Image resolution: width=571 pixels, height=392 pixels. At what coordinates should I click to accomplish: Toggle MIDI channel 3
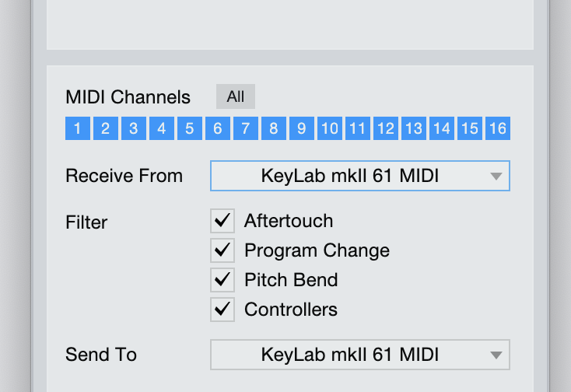(134, 128)
